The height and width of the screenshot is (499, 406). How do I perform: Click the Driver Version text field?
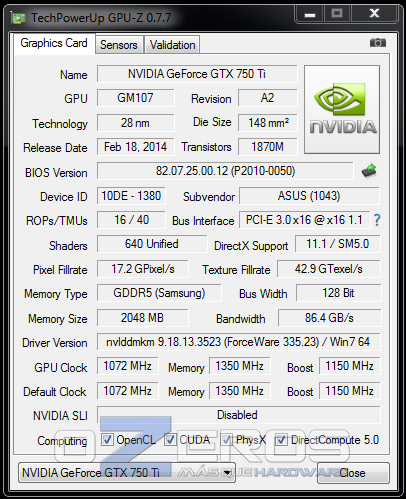[238, 342]
